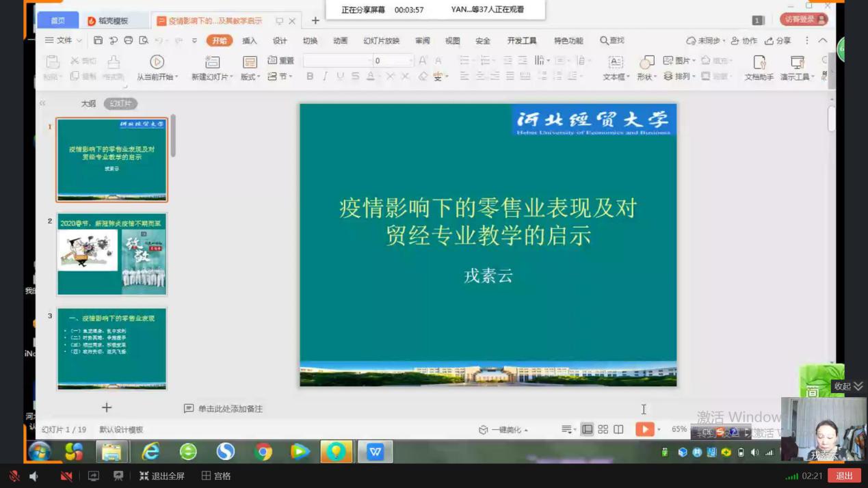Switch to slide sorter grid view icon
The image size is (868, 488).
click(x=603, y=429)
